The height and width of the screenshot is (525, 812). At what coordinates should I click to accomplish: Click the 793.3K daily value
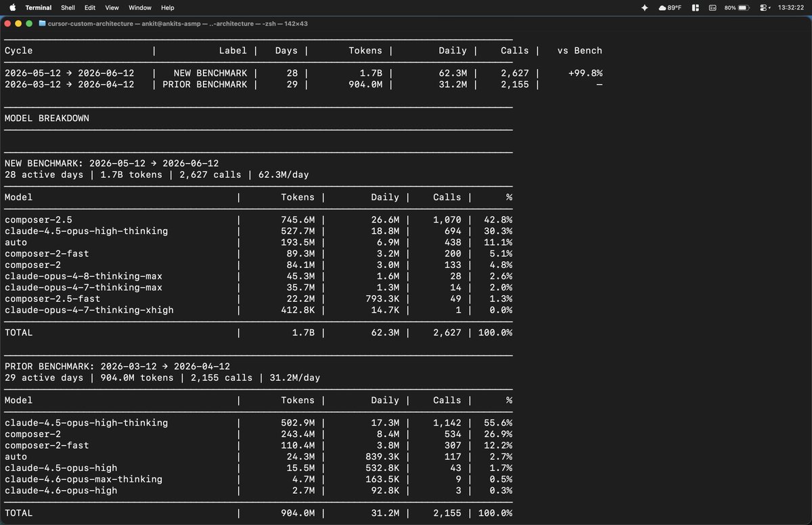382,299
